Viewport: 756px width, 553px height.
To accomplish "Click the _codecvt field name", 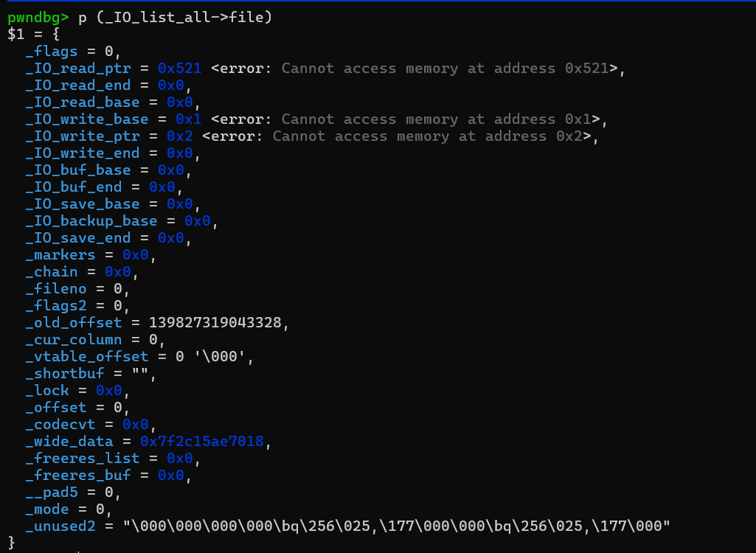I will click(60, 425).
